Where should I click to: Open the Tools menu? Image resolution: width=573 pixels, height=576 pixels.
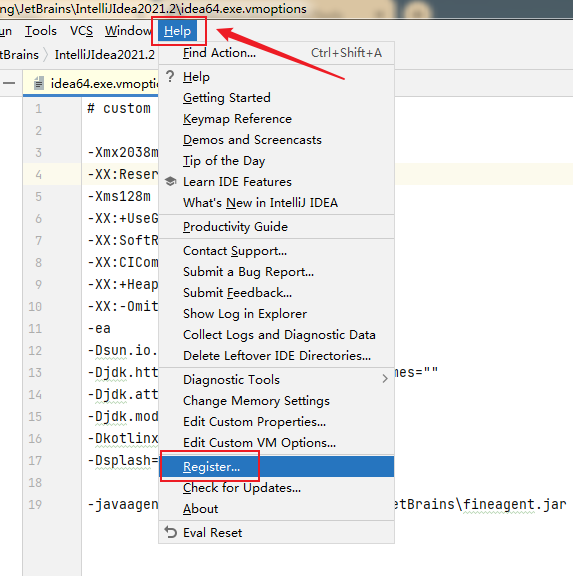pos(41,31)
